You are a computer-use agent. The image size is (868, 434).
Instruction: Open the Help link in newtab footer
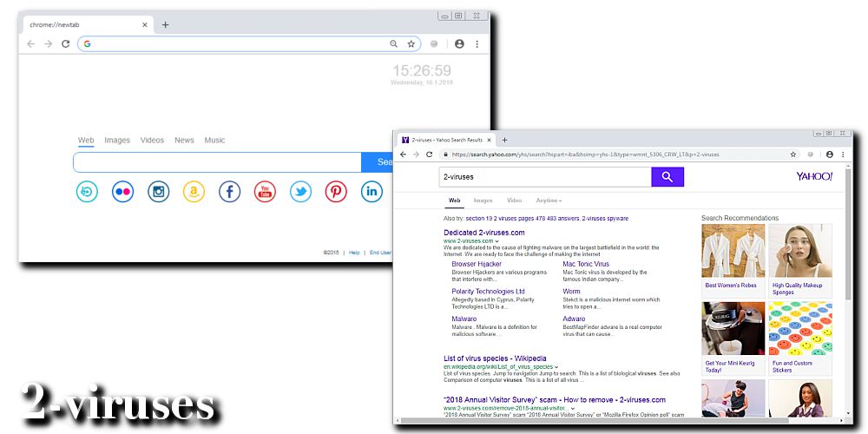pos(354,253)
